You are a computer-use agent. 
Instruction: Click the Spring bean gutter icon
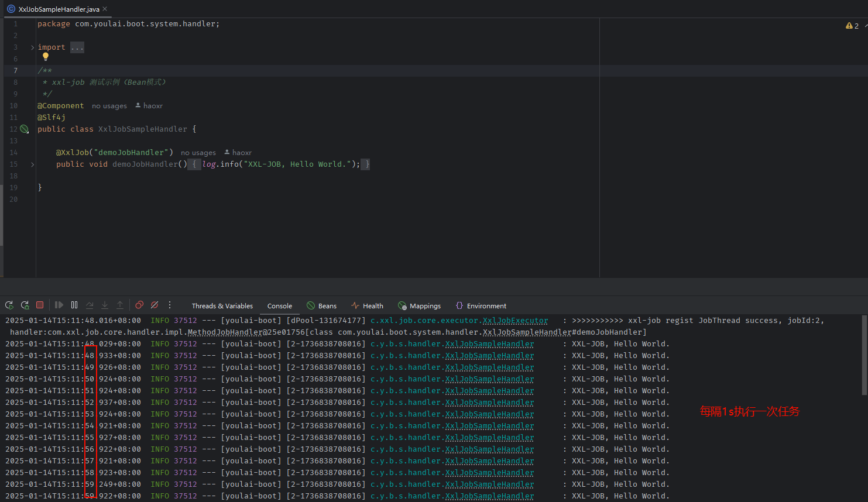point(24,129)
